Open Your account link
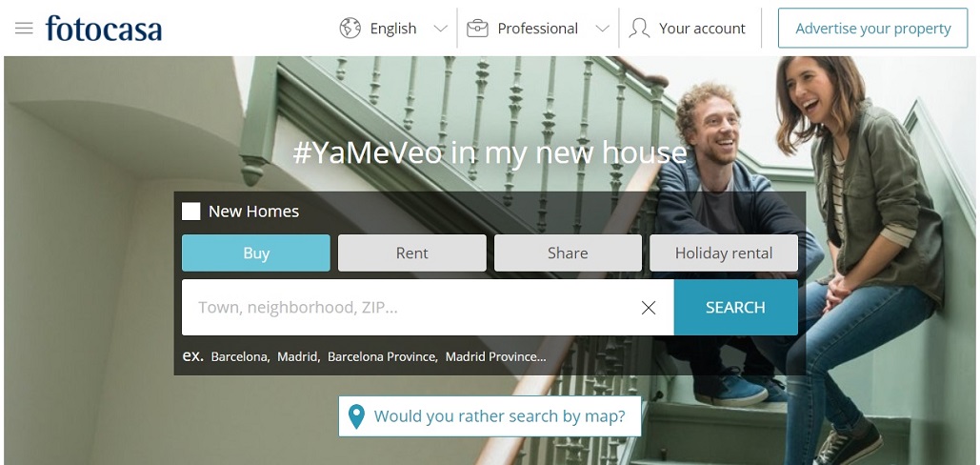This screenshot has width=980, height=465. click(702, 29)
